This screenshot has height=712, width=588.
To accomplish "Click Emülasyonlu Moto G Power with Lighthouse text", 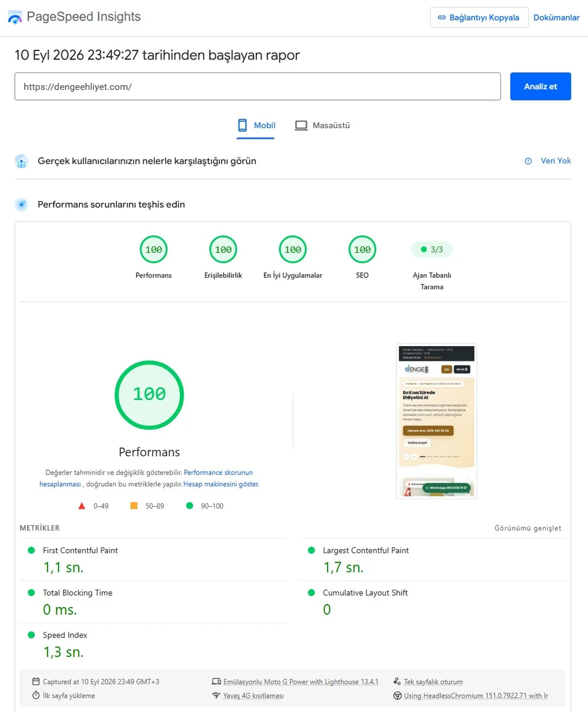I will click(301, 682).
